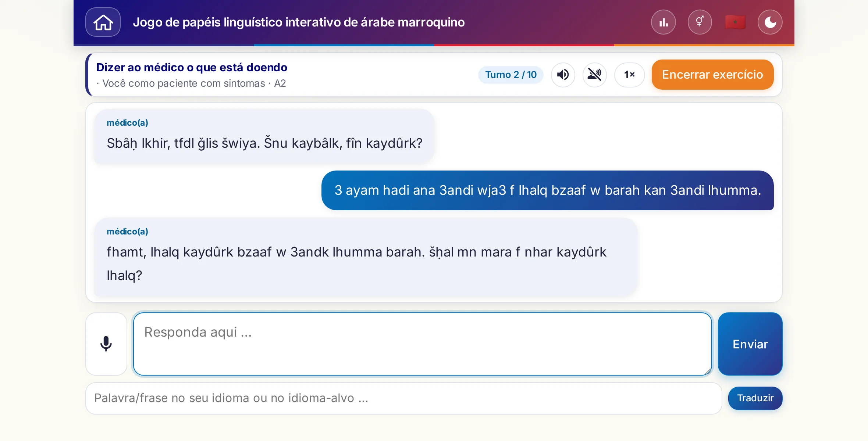This screenshot has height=441, width=868.
Task: Click the Traduzir button
Action: click(755, 398)
